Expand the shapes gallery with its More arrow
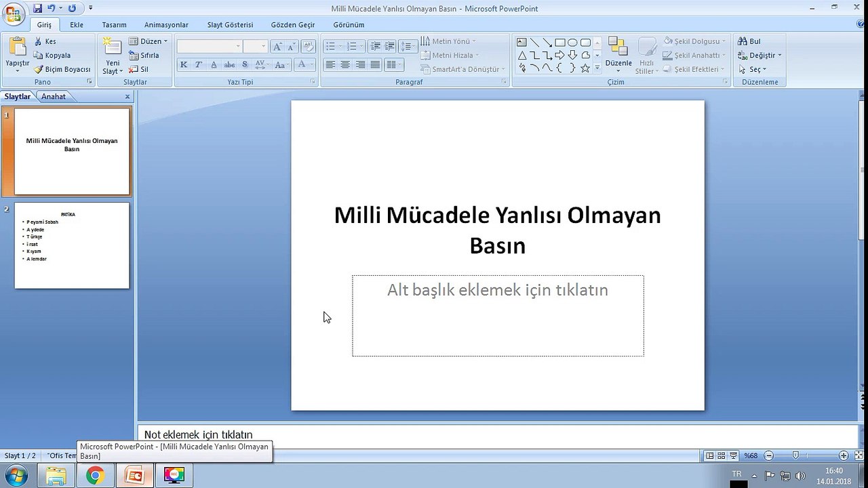The width and height of the screenshot is (868, 488). (597, 68)
